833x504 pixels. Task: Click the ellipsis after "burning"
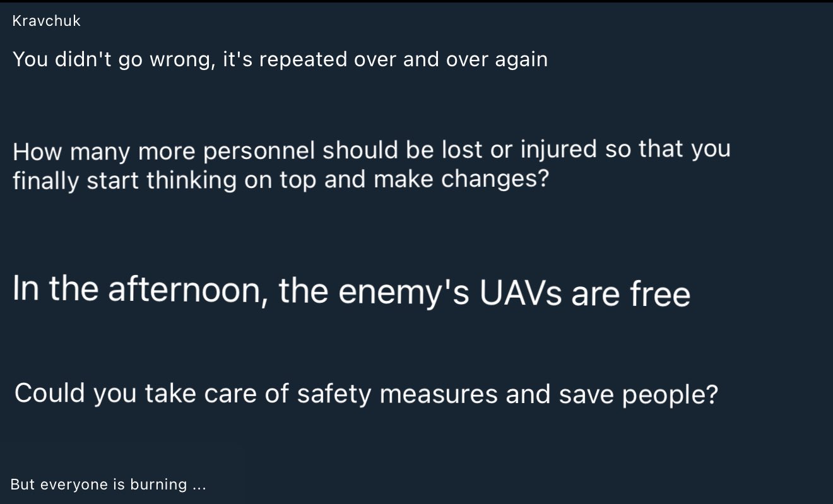pyautogui.click(x=199, y=485)
